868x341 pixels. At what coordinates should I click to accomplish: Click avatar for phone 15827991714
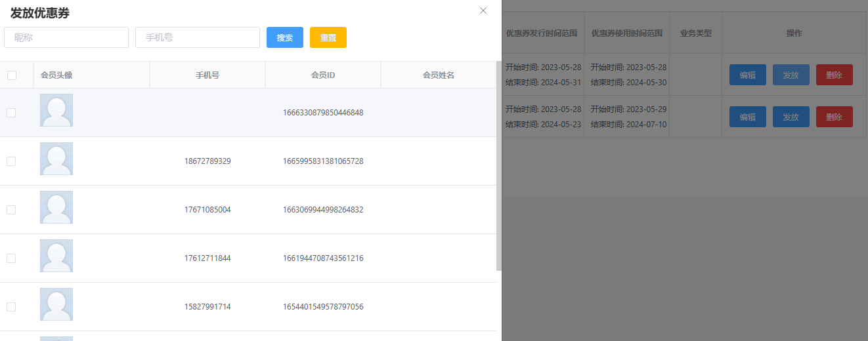click(x=56, y=304)
